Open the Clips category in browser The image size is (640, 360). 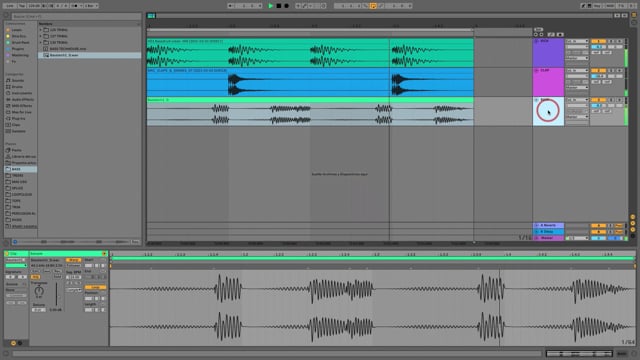coord(16,125)
